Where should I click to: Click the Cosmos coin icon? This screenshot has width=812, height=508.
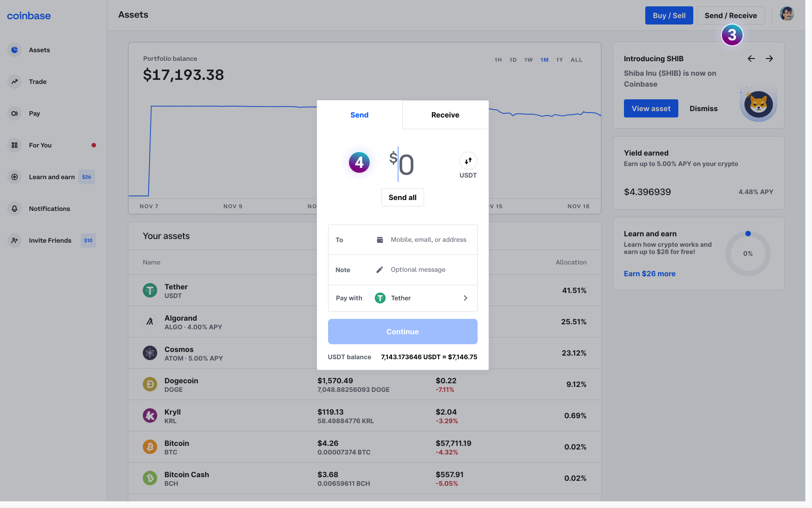point(150,353)
